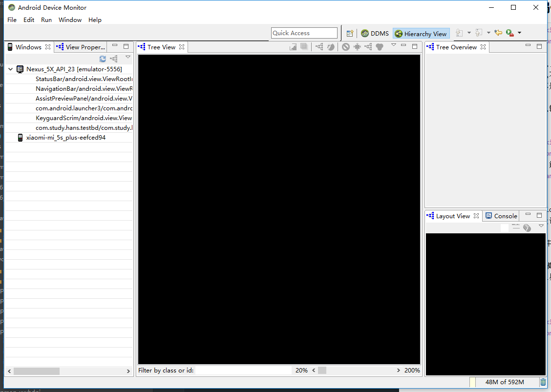Screen dimensions: 551x392
Task: Click the capture layers icon in Tree View
Action: [x=304, y=47]
